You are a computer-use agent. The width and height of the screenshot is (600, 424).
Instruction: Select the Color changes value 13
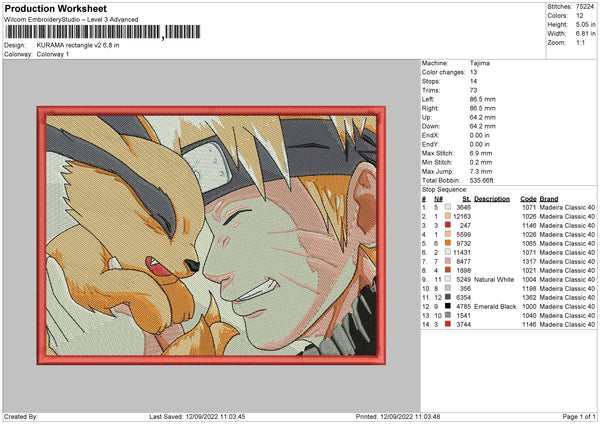click(473, 72)
